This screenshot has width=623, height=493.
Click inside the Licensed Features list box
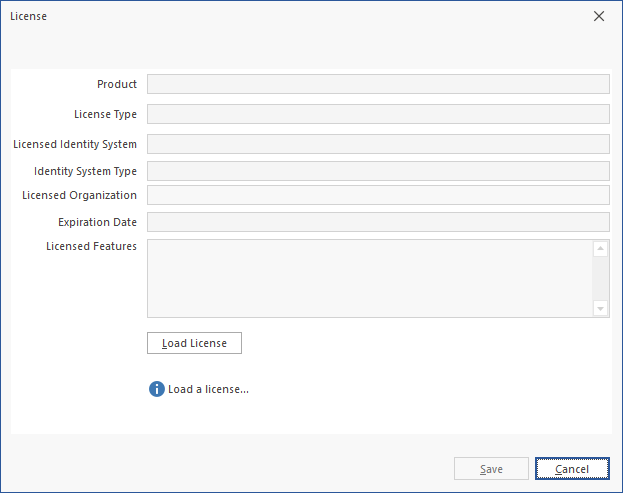[370, 278]
